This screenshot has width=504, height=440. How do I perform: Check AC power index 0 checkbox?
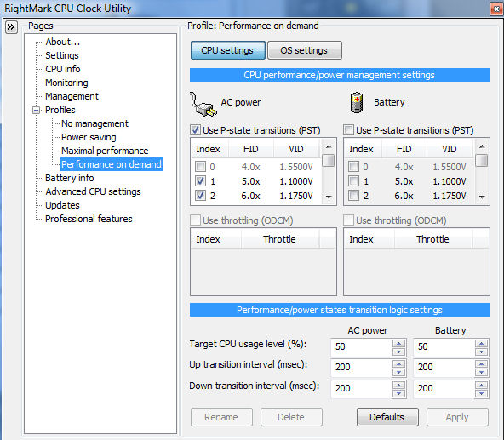pos(200,167)
